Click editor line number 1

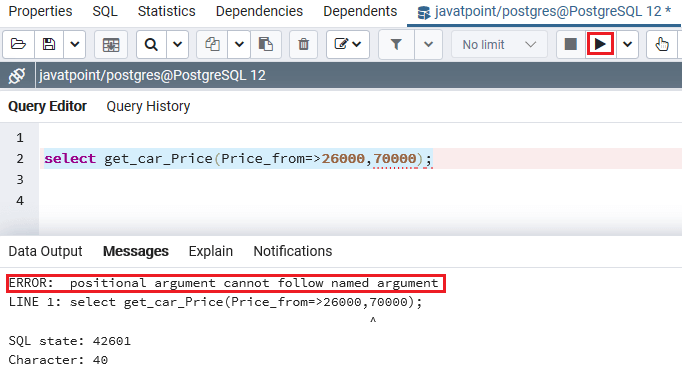pyautogui.click(x=20, y=138)
